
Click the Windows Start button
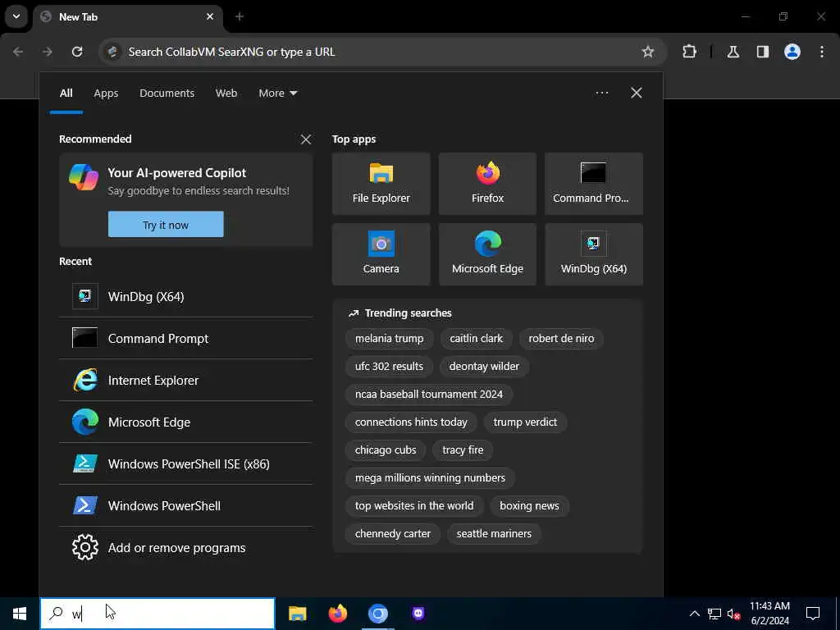(20, 614)
